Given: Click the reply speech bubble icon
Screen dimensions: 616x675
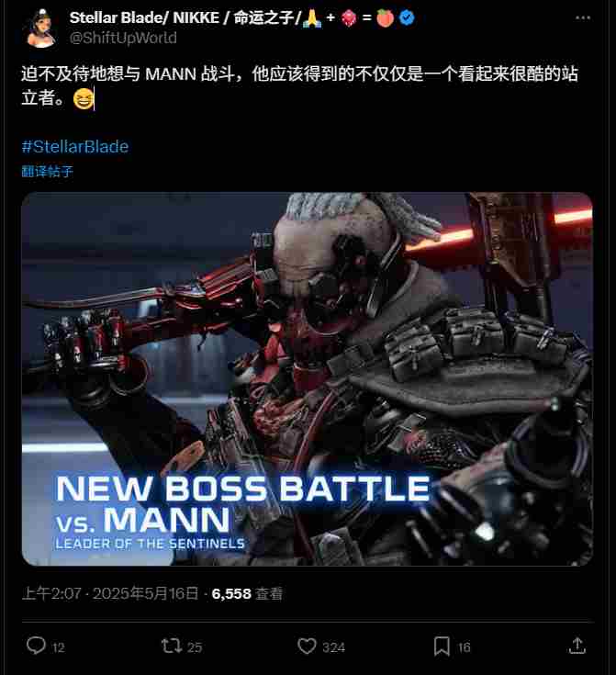Looking at the screenshot, I should (x=36, y=646).
